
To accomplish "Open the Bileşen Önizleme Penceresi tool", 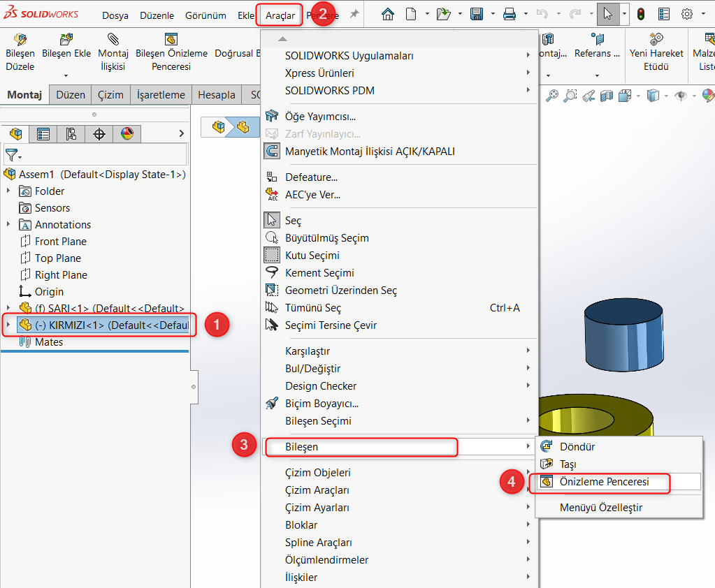I will point(171,52).
